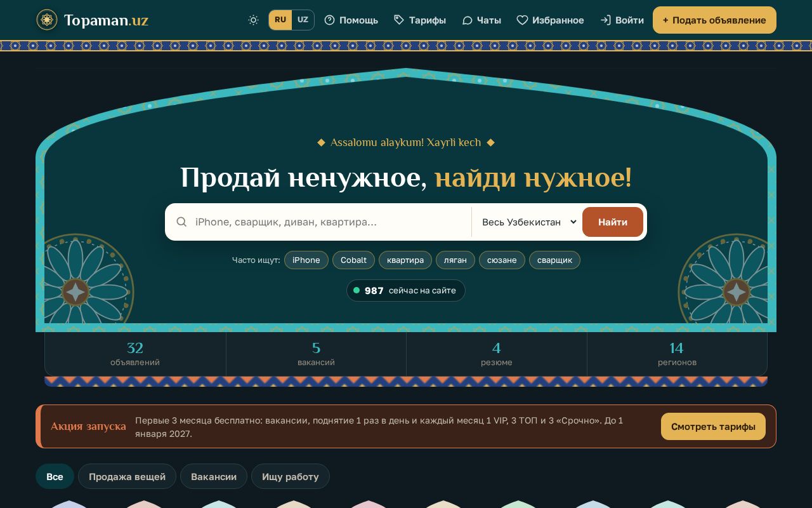Click the 987 сейчас на сайте badge
812x508 pixels.
[x=406, y=290]
